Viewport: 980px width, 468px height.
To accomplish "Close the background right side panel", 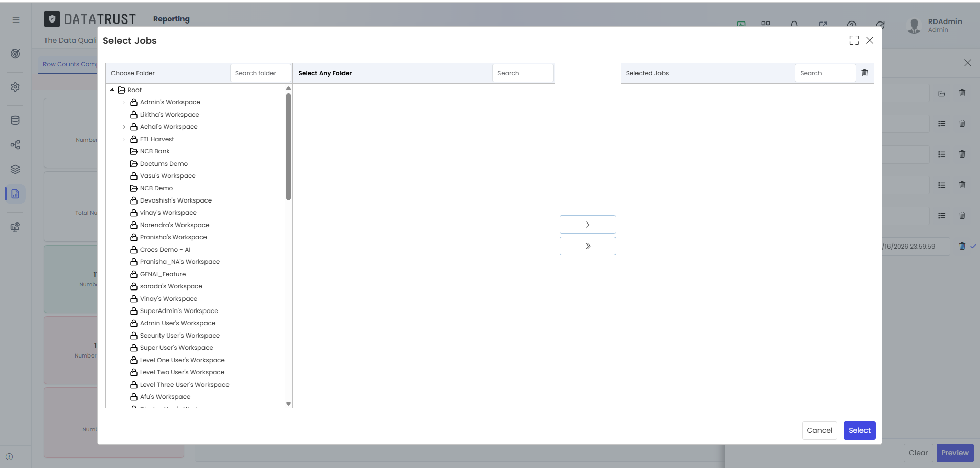I will pyautogui.click(x=967, y=63).
